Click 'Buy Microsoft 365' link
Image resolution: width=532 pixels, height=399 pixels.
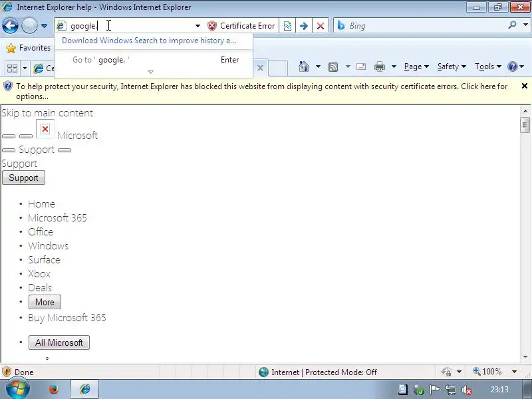pyautogui.click(x=67, y=318)
